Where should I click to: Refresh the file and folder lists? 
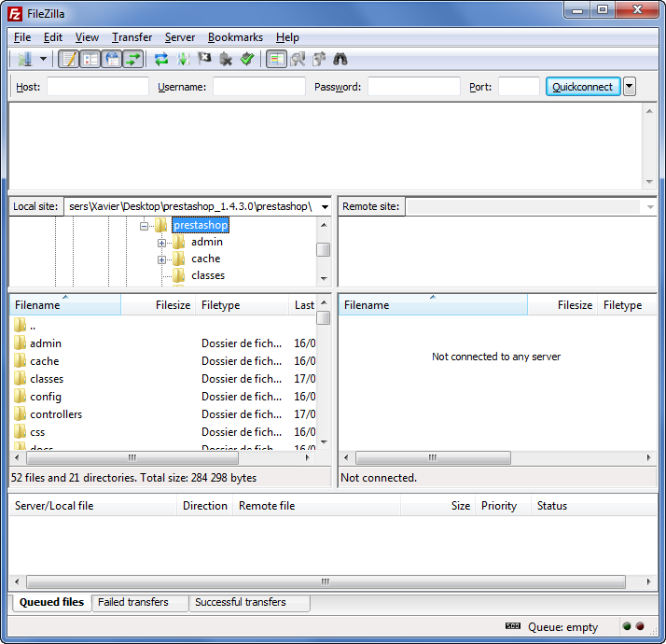click(x=161, y=59)
